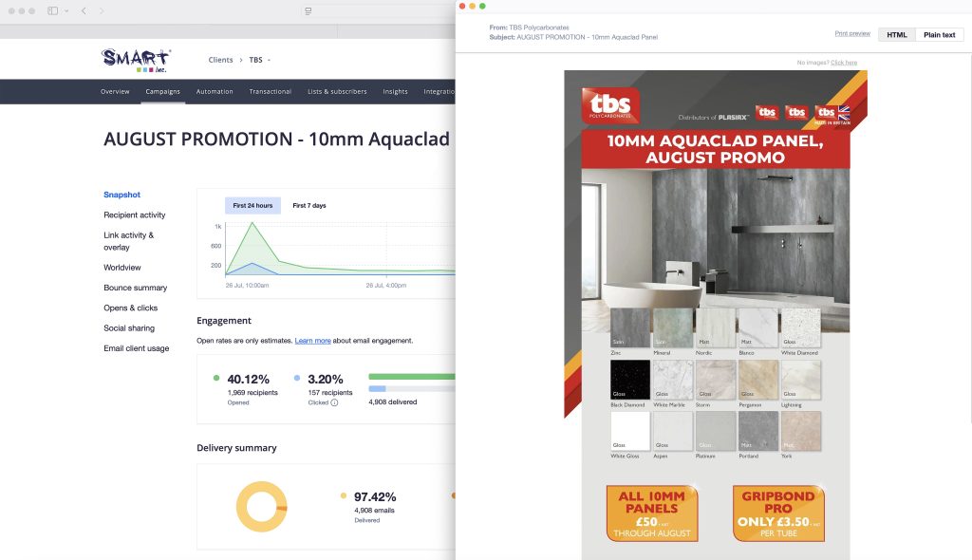Viewport: 972px width, 560px height.
Task: Open Recipient activity report
Action: click(x=135, y=215)
